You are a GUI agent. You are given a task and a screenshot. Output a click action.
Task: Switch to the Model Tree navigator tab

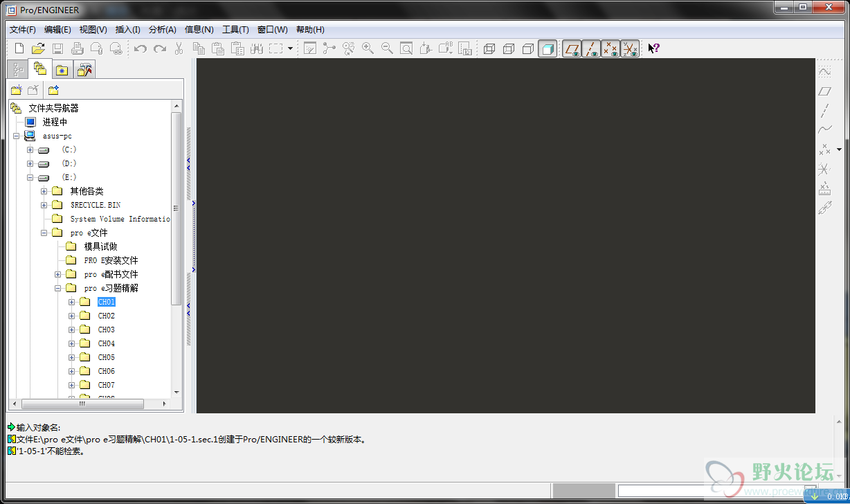(x=17, y=69)
